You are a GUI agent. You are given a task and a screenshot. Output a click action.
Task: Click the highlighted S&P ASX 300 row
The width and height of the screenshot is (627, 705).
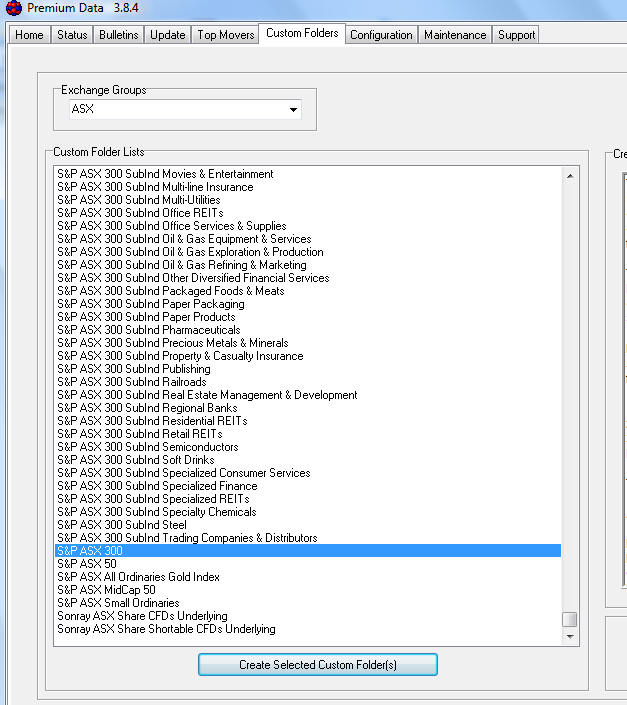(308, 551)
